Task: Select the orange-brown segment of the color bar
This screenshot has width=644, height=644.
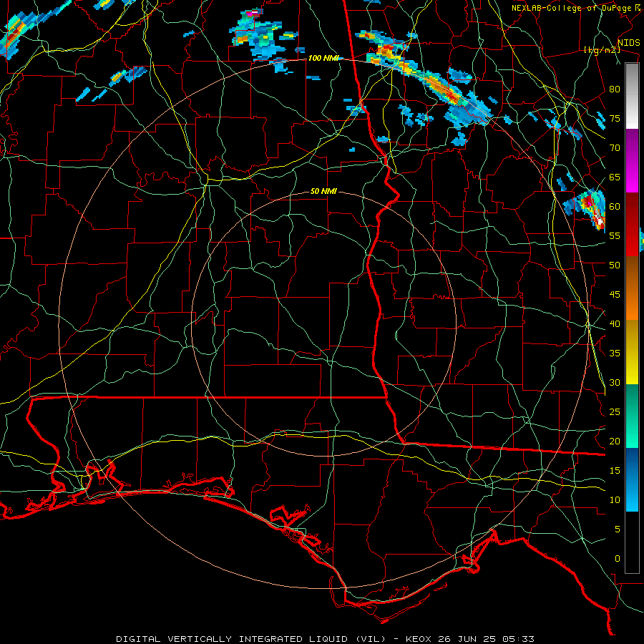Action: [632, 288]
